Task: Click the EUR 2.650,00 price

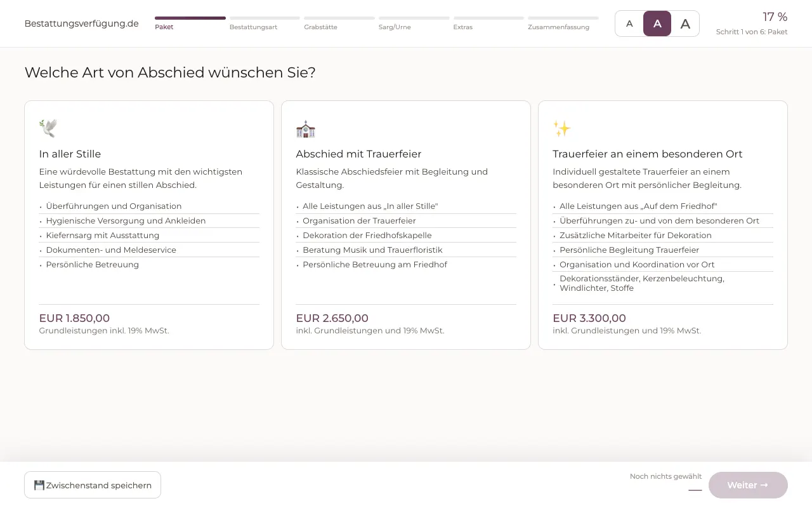Action: tap(332, 318)
